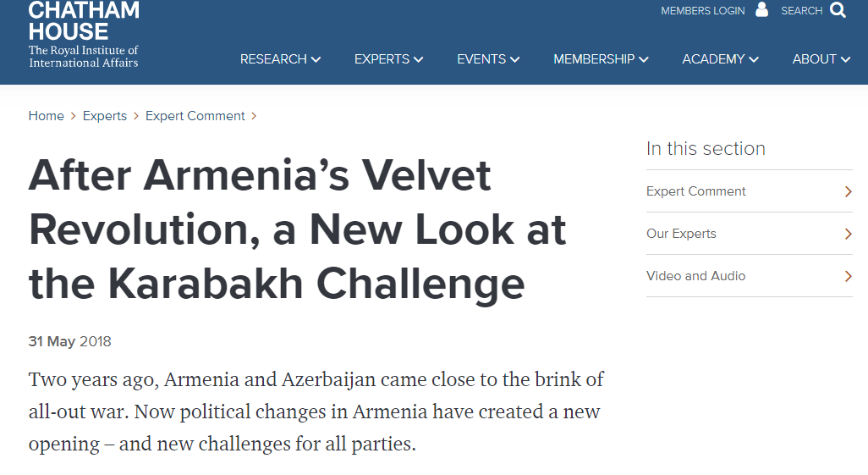Screen dimensions: 868x475
Task: Click the Search text in header
Action: point(801,10)
